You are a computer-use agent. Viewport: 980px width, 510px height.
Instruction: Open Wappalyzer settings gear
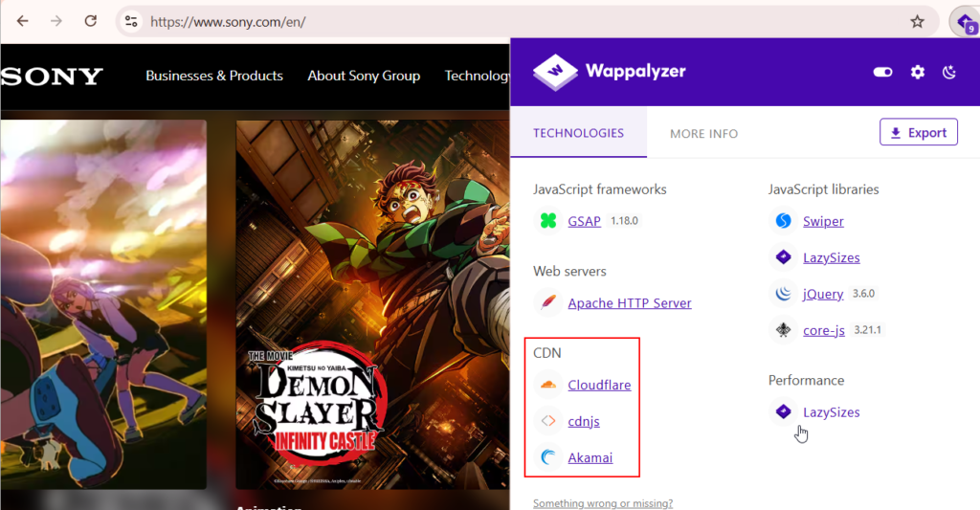917,72
